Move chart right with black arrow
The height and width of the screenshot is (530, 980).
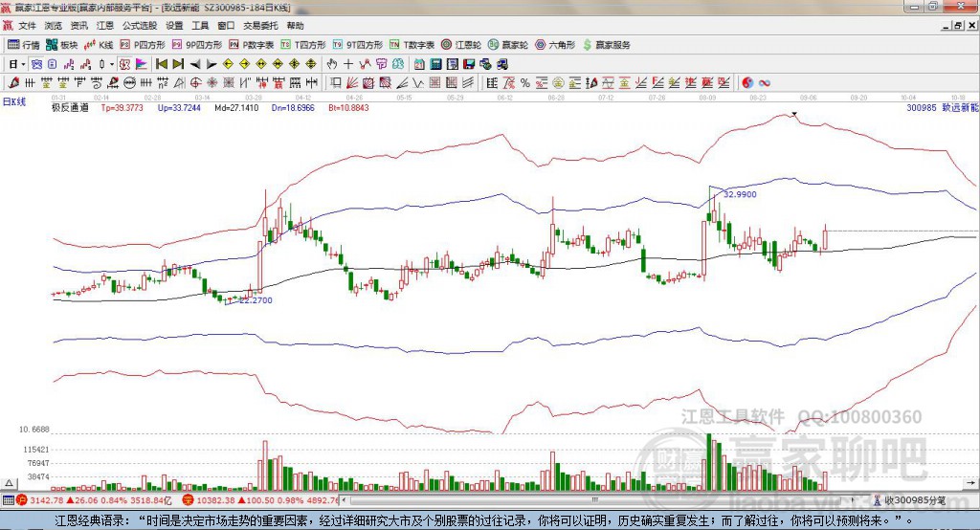[x=212, y=64]
